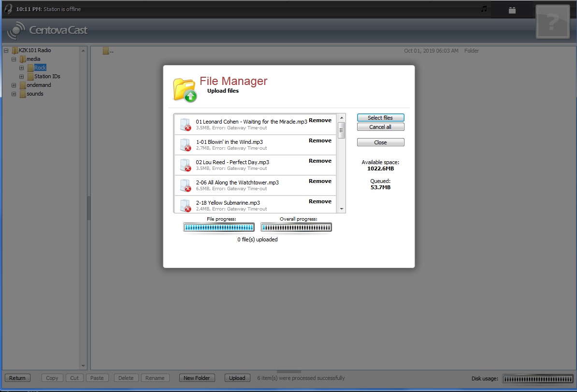Select the media folder in tree
This screenshot has height=392, width=577.
click(33, 59)
